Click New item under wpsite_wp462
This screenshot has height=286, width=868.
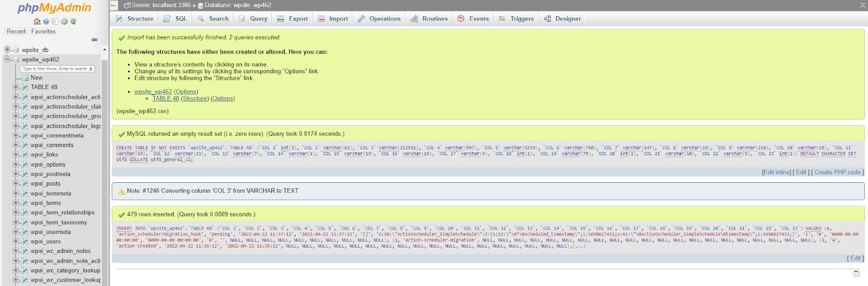tap(36, 78)
